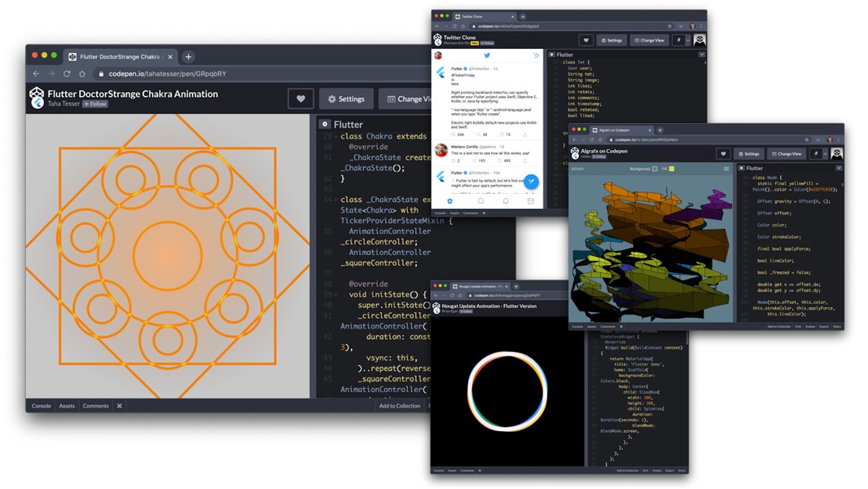
Task: Open Flutter editor settings gear in Chakra pen
Action: pos(325,125)
